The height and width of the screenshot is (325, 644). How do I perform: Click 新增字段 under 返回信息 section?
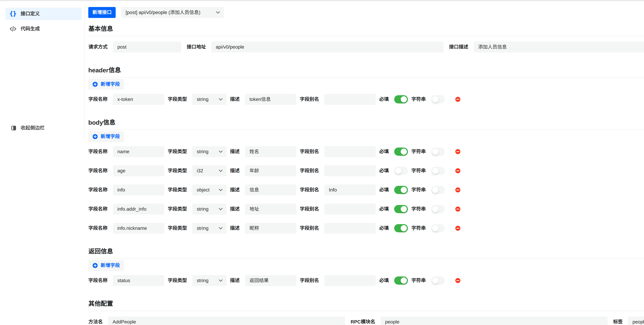click(x=106, y=265)
